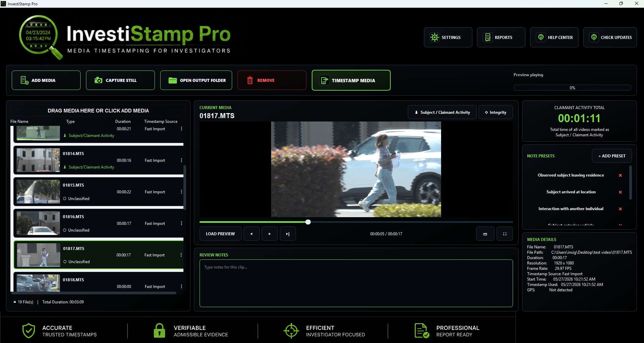Click the Timestamp Source column header
Image resolution: width=644 pixels, height=343 pixels.
161,121
